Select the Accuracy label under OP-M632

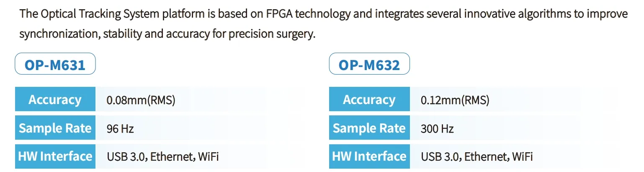click(x=369, y=100)
